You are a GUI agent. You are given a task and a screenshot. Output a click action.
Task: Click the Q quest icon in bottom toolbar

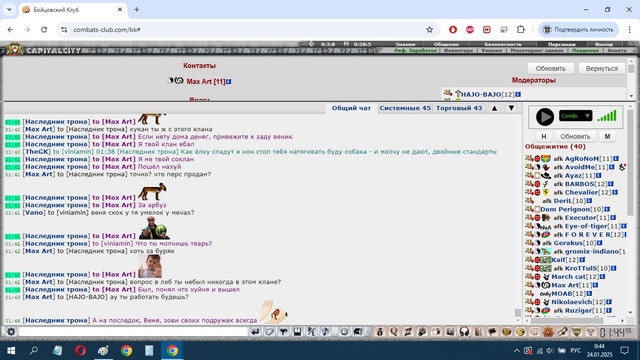point(394,332)
